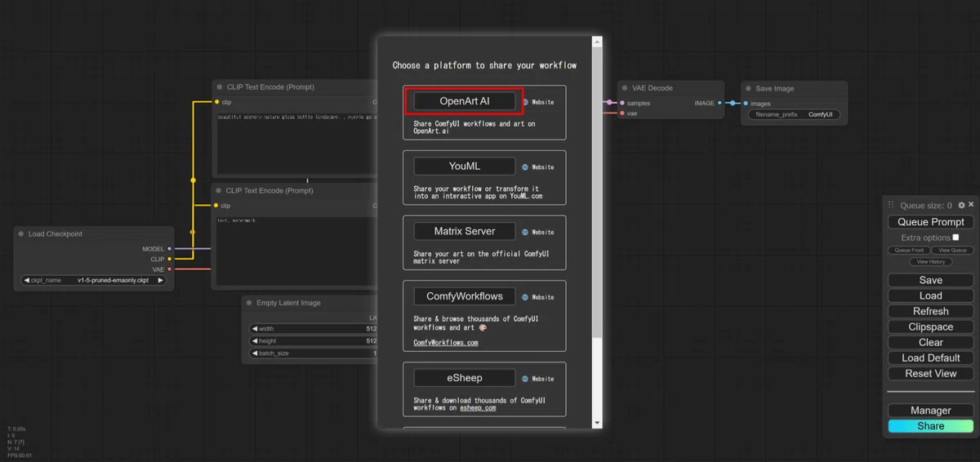Select Matrix Server share option

pos(465,231)
